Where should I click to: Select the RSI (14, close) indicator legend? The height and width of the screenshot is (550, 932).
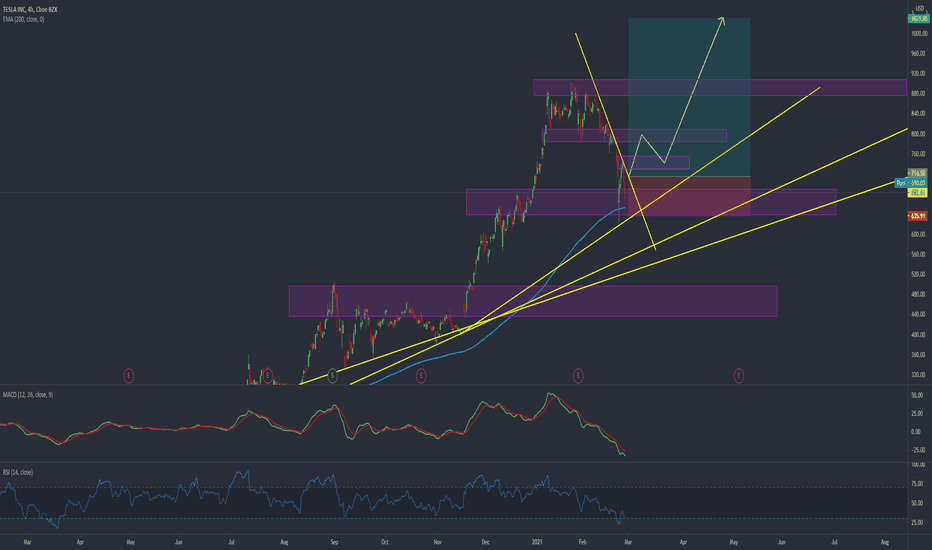[17, 472]
